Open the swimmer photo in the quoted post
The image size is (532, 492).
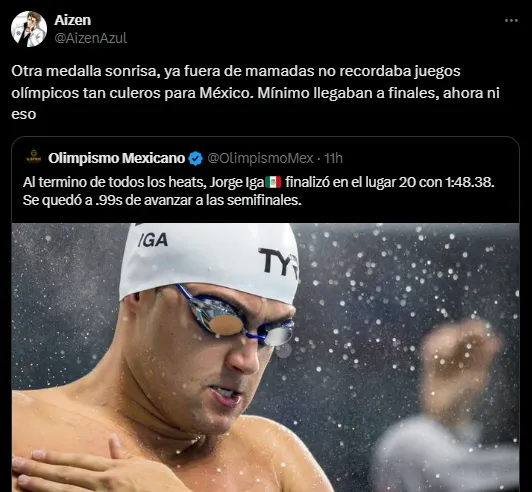(x=265, y=357)
